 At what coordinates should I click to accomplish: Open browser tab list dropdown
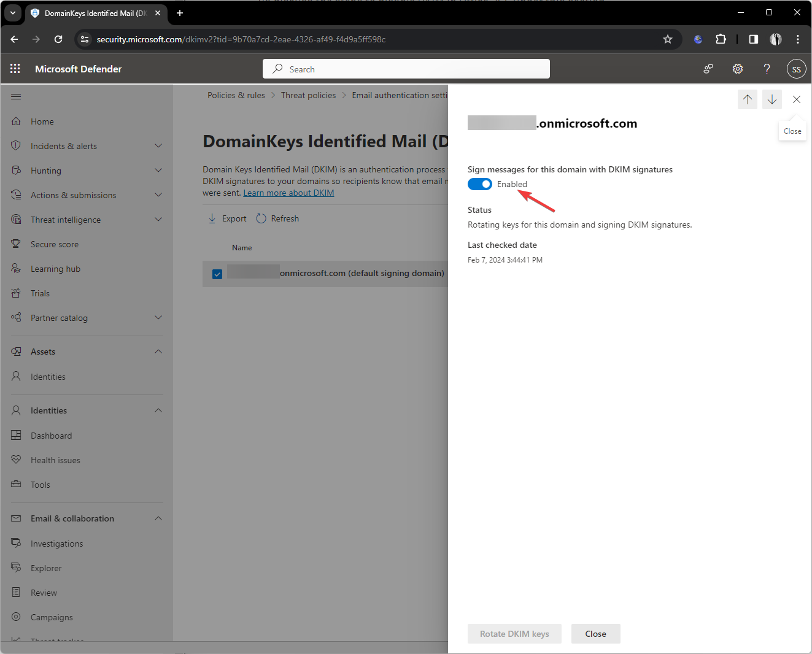(x=13, y=13)
